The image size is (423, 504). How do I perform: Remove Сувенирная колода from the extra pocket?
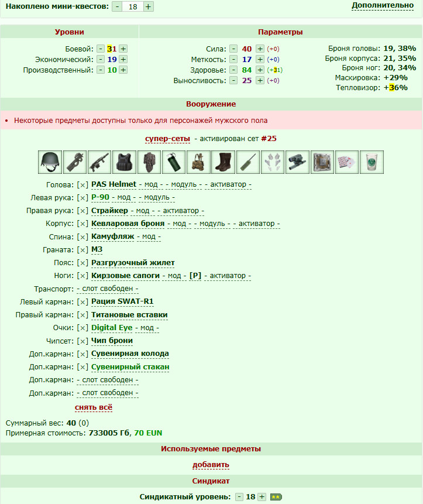(82, 354)
